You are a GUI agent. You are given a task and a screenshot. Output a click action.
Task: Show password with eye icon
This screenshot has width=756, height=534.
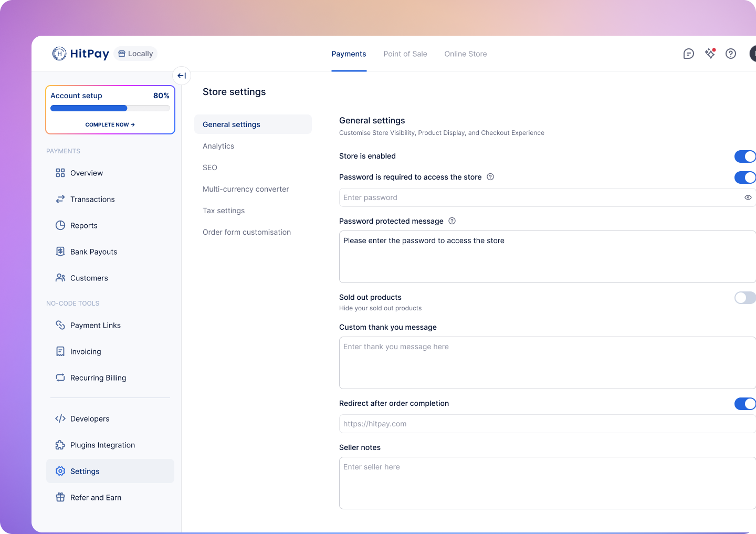[748, 197]
